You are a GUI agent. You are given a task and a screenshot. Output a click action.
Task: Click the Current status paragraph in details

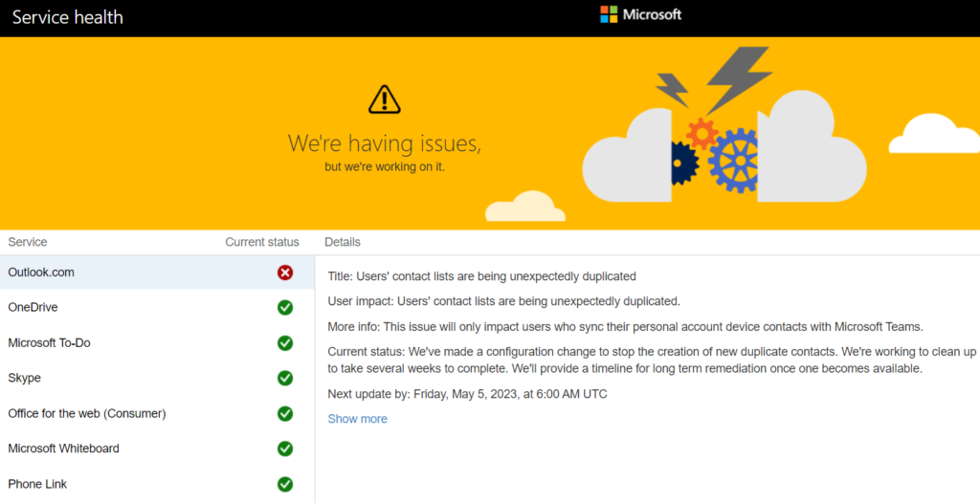pyautogui.click(x=653, y=361)
